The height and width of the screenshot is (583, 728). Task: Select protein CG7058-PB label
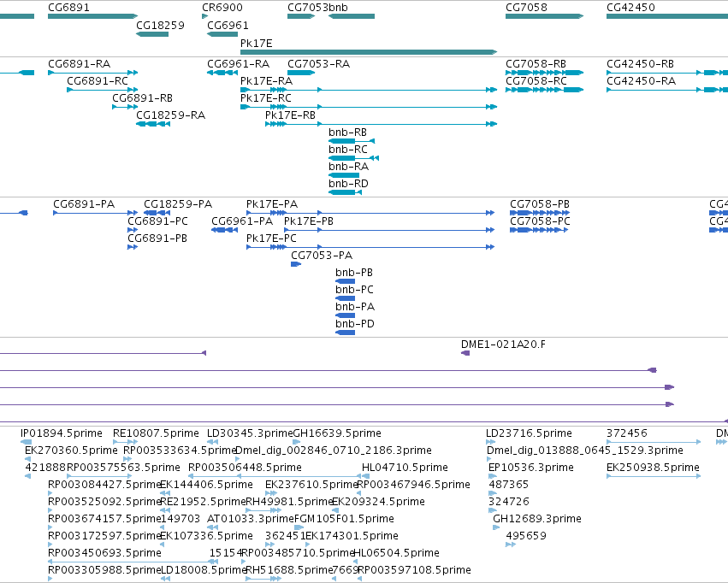(x=540, y=204)
